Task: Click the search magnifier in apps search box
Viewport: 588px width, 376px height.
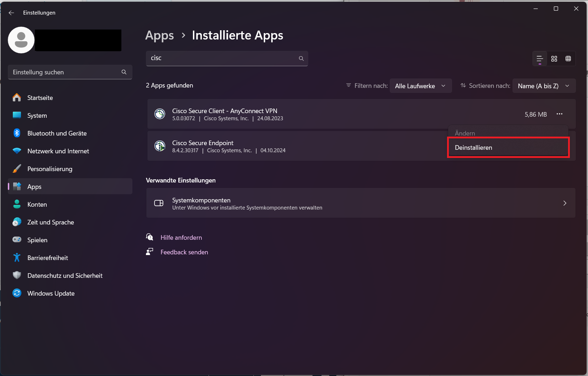Action: [x=301, y=58]
